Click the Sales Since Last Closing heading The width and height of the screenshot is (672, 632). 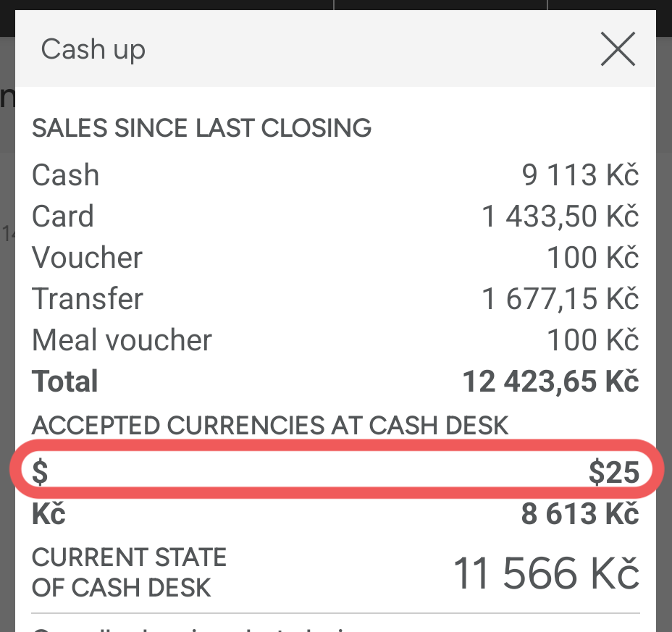point(201,129)
